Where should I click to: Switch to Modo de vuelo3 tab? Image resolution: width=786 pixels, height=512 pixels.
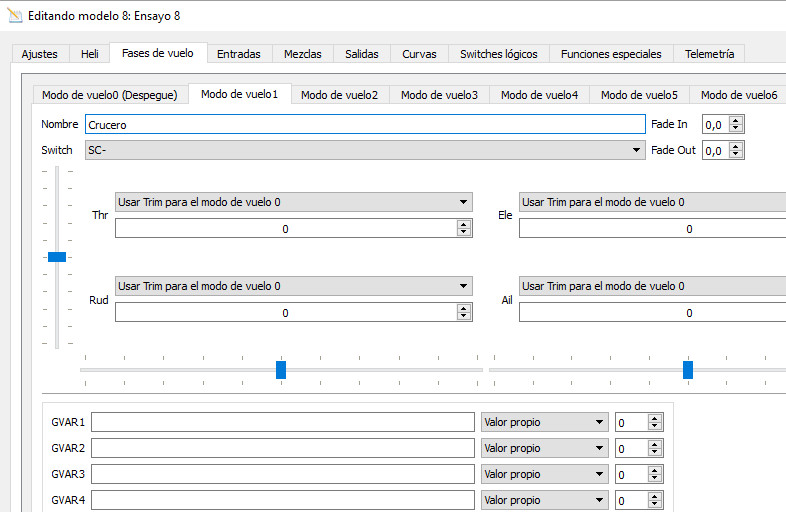[x=439, y=95]
